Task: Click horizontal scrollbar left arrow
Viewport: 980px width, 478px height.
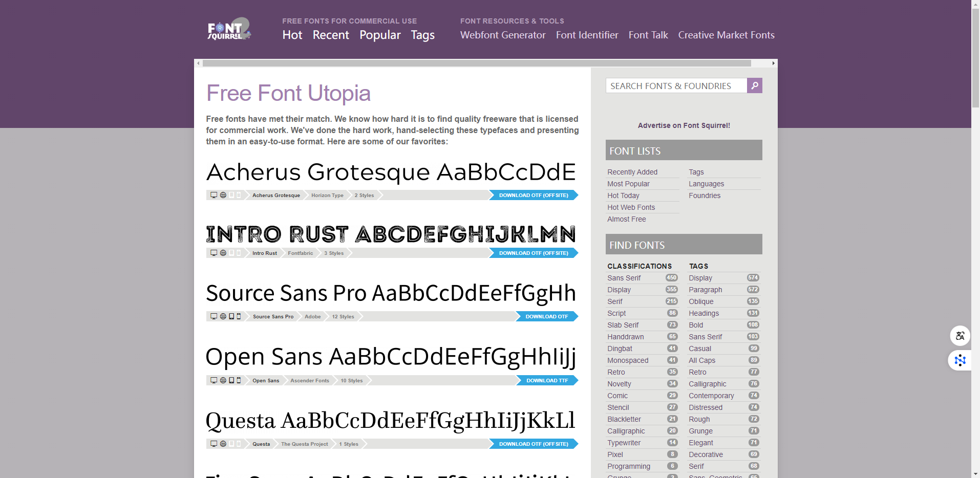Action: tap(198, 63)
